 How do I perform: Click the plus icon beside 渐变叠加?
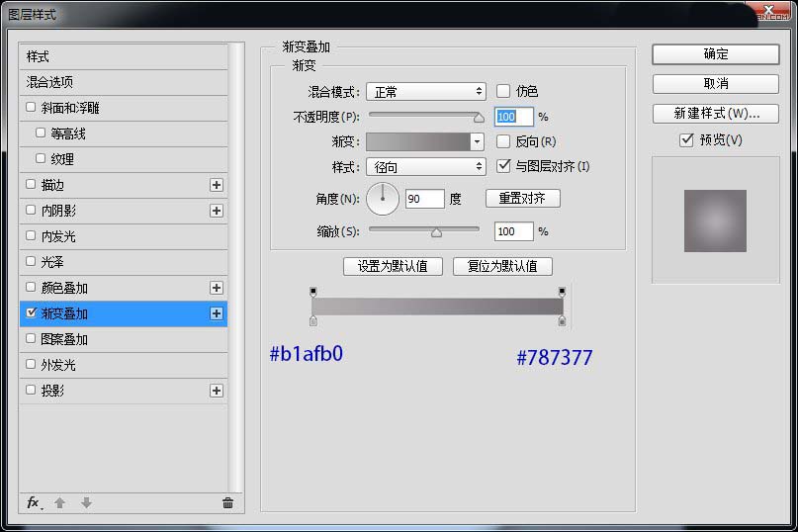click(217, 313)
